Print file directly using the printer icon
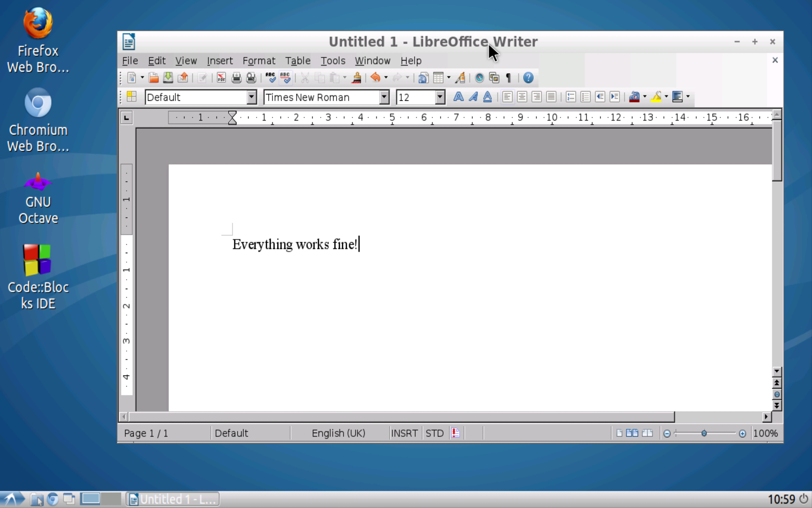Screen dimensions: 812x508 [236, 78]
